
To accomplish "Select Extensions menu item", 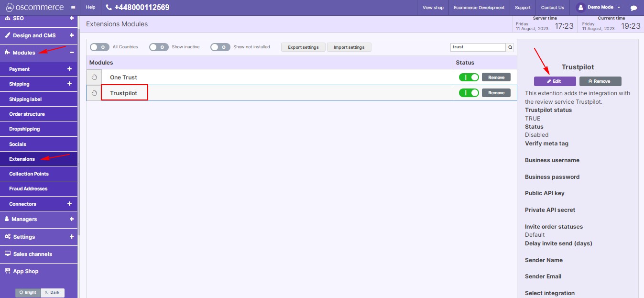I will click(x=38, y=159).
